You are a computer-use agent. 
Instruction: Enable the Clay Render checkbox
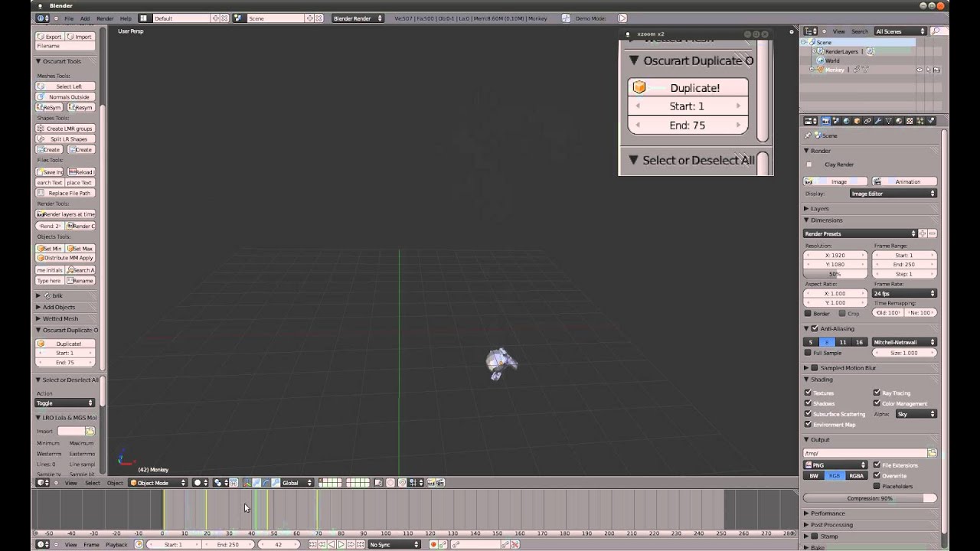[x=808, y=165]
